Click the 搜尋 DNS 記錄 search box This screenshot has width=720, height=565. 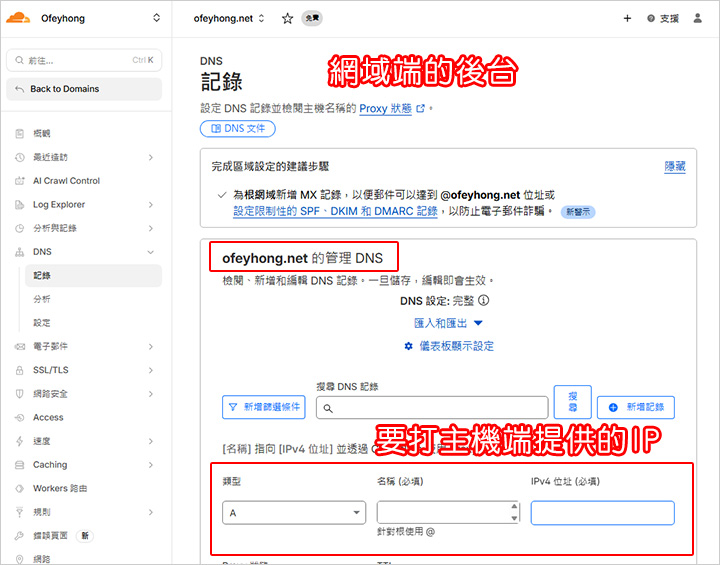[x=432, y=408]
